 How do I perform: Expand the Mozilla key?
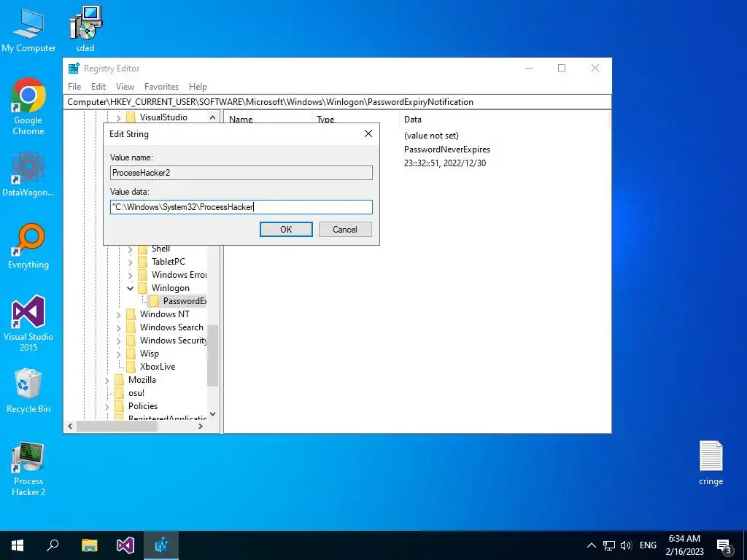click(x=107, y=380)
